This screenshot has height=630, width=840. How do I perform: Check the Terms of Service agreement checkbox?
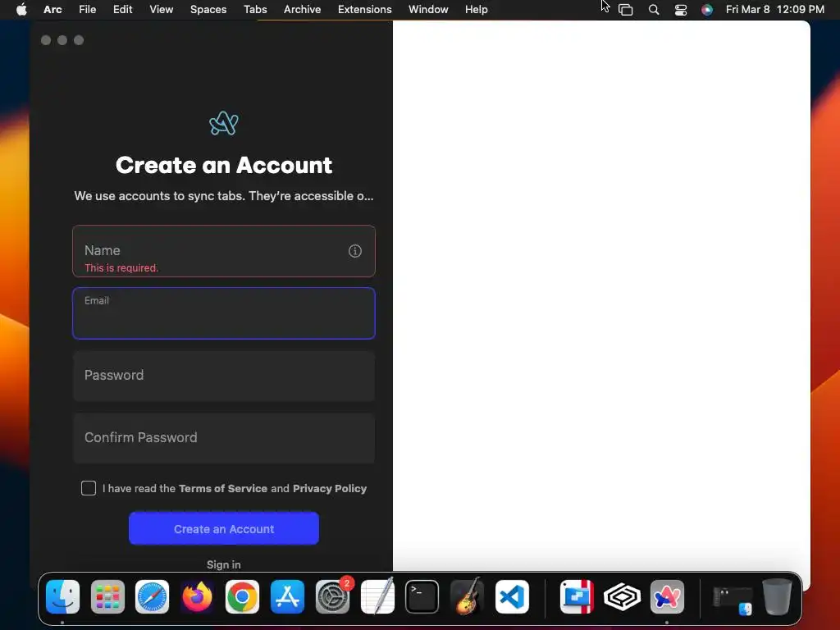click(x=89, y=488)
